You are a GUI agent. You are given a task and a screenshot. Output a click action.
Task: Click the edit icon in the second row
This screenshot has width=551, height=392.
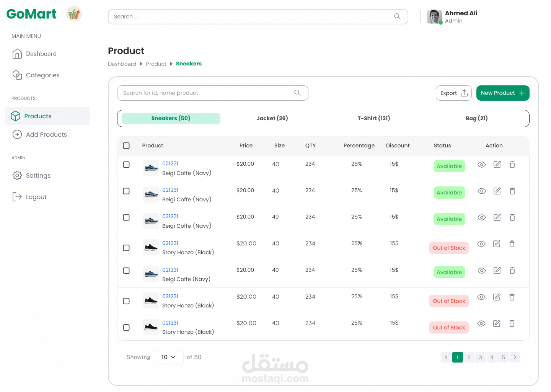[x=497, y=191]
